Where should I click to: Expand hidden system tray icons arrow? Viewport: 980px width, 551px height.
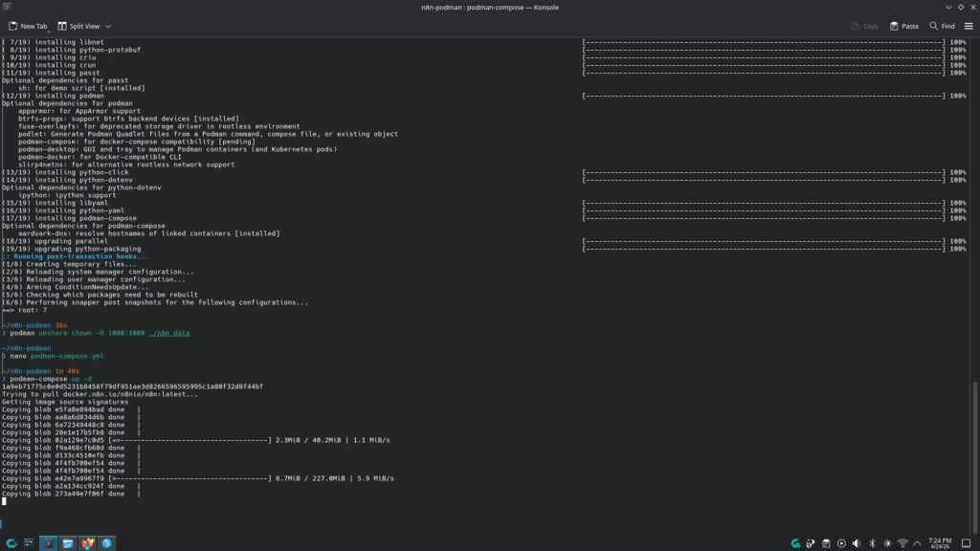917,543
